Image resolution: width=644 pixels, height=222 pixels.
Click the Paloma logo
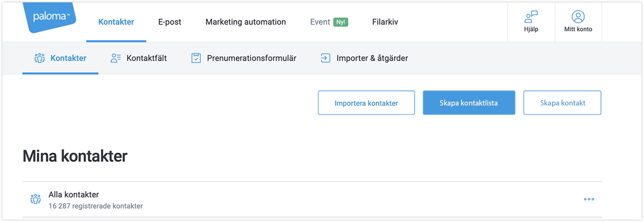pyautogui.click(x=51, y=17)
